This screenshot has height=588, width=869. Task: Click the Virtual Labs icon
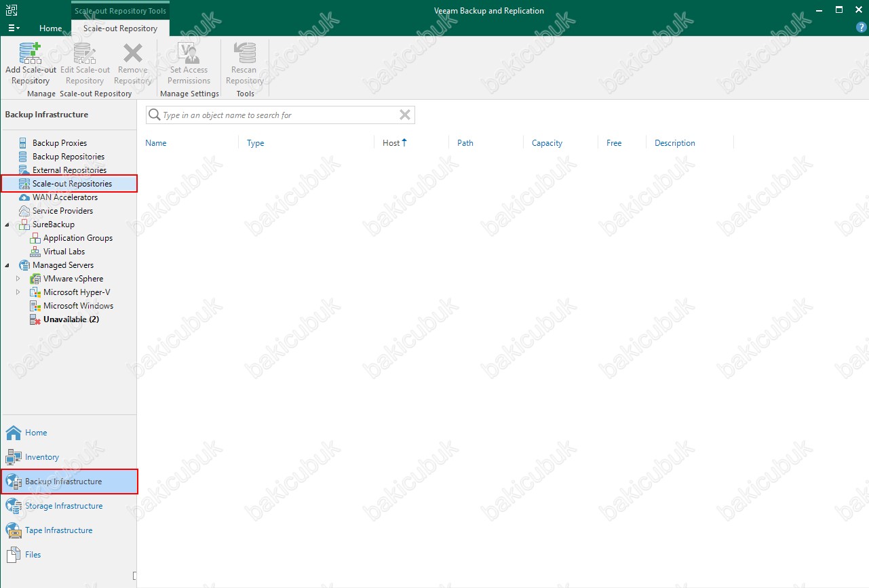click(35, 252)
